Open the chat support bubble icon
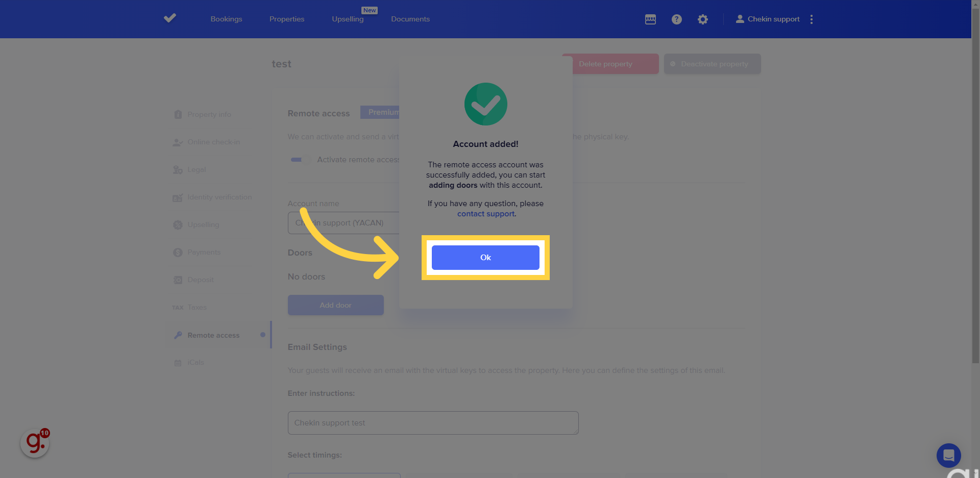Image resolution: width=980 pixels, height=478 pixels. (x=948, y=455)
